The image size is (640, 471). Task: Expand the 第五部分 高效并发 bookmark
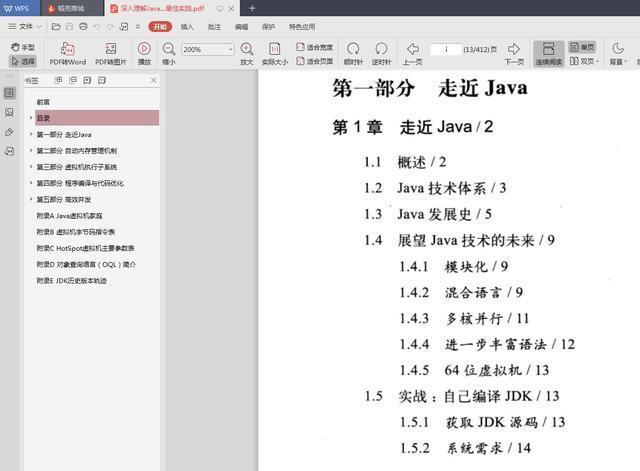(31, 200)
